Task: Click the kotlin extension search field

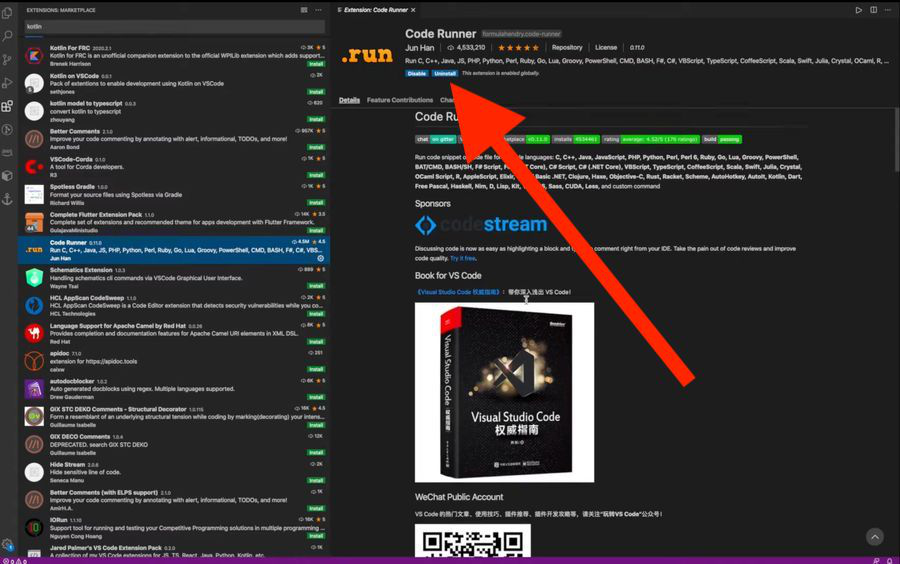Action: pyautogui.click(x=174, y=26)
